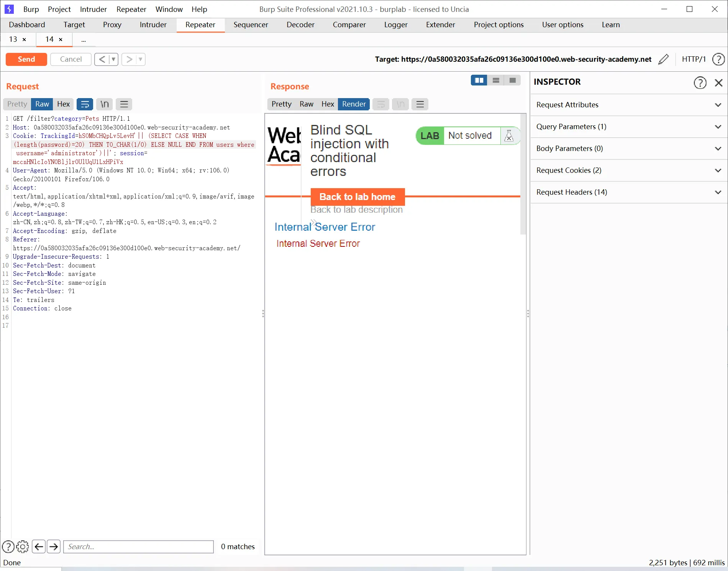This screenshot has height=571, width=728.
Task: Click divider handle between response and Inspector
Action: click(x=528, y=314)
